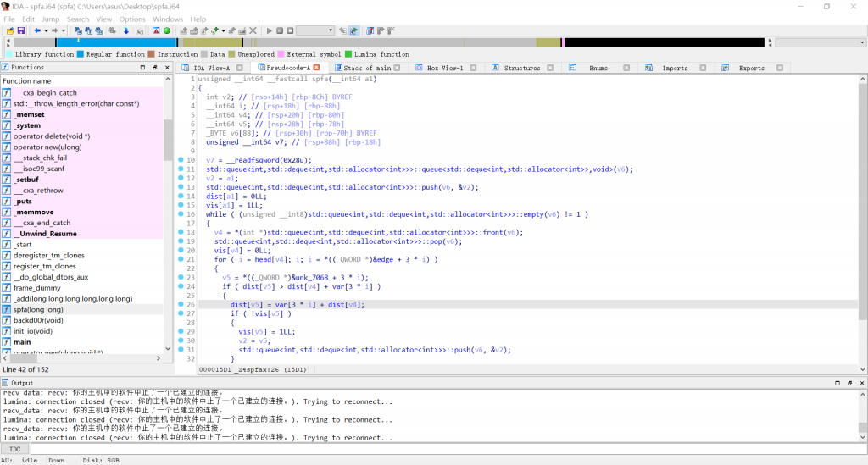Close the Hex View-1 tab
The image size is (868, 465).
[x=473, y=68]
